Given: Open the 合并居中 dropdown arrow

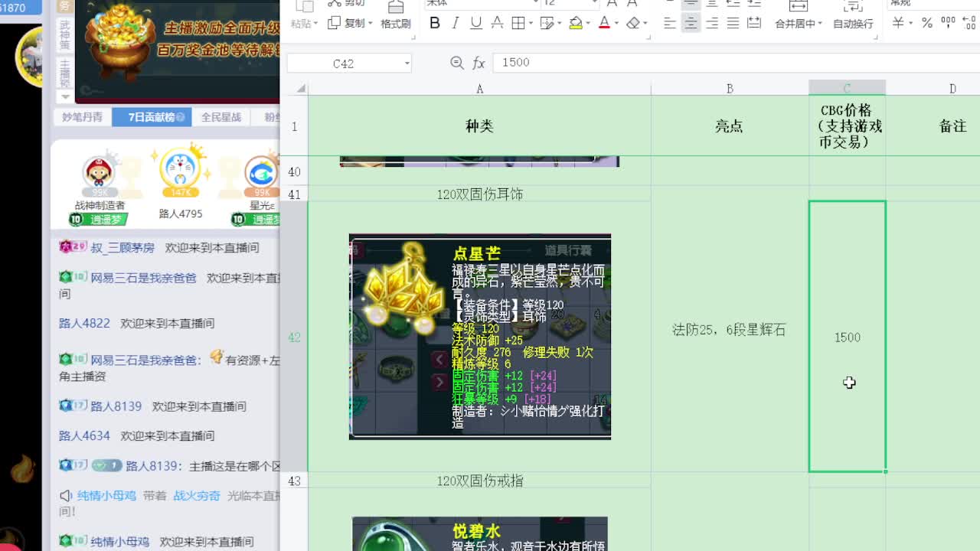Looking at the screenshot, I should [x=820, y=24].
